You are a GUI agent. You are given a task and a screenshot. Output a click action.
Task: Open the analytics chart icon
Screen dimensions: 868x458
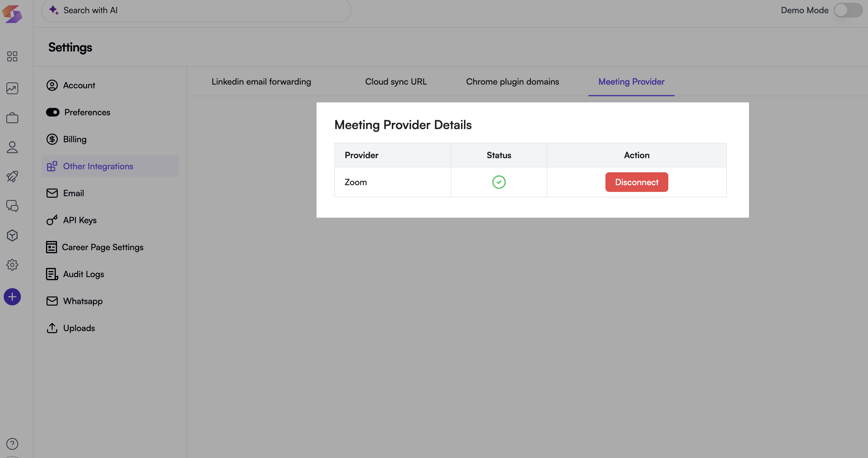(12, 88)
